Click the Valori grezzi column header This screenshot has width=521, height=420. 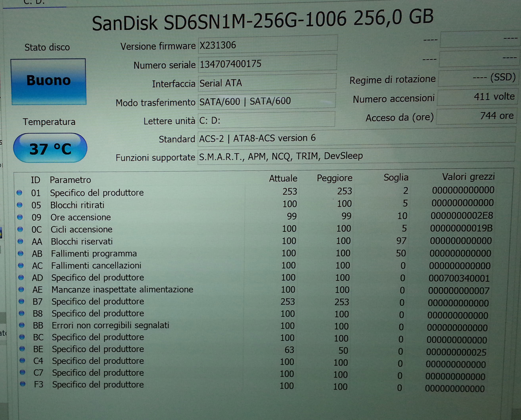pyautogui.click(x=468, y=177)
